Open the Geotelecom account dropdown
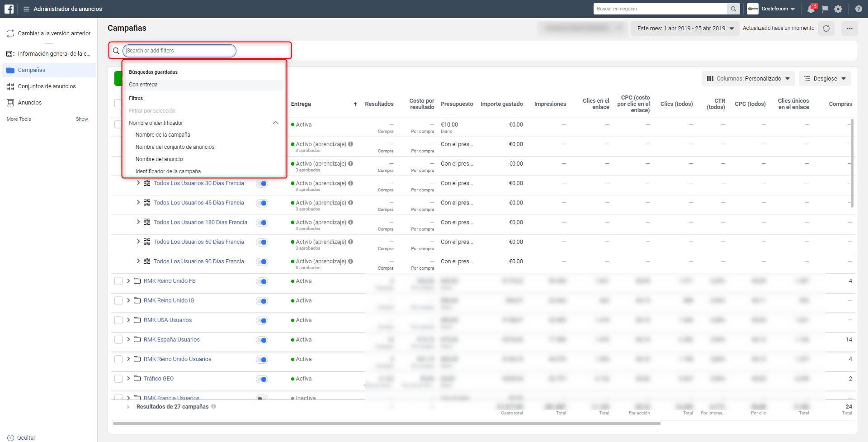Screen dimensions: 868x442 (778, 9)
